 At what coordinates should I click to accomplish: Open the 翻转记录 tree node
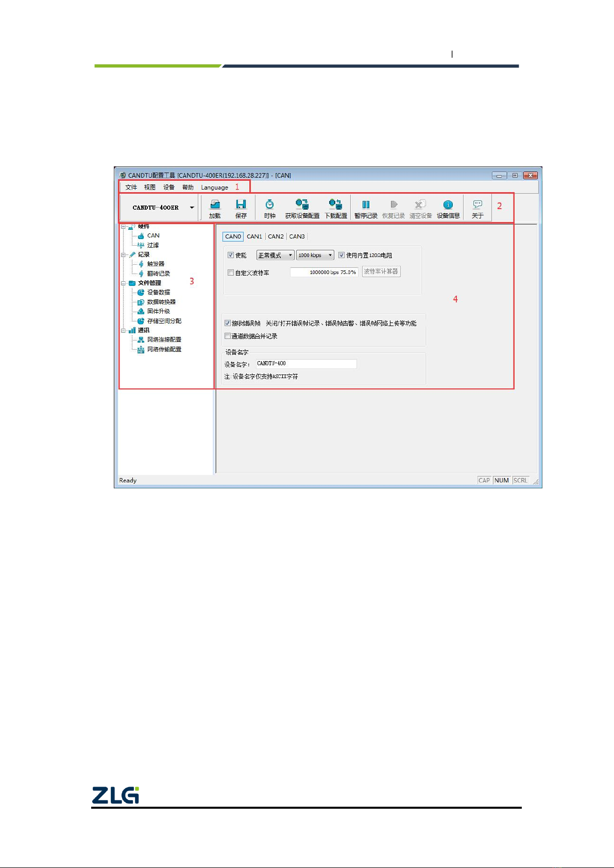(158, 274)
